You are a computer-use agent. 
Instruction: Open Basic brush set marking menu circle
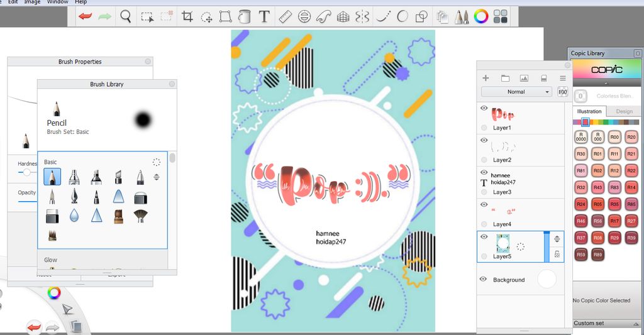pos(157,162)
